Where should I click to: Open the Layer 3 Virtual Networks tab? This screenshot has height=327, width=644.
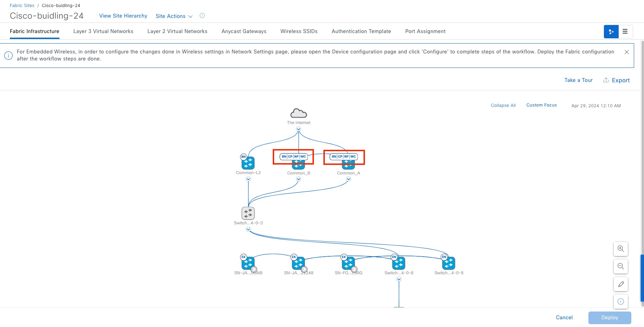point(103,31)
